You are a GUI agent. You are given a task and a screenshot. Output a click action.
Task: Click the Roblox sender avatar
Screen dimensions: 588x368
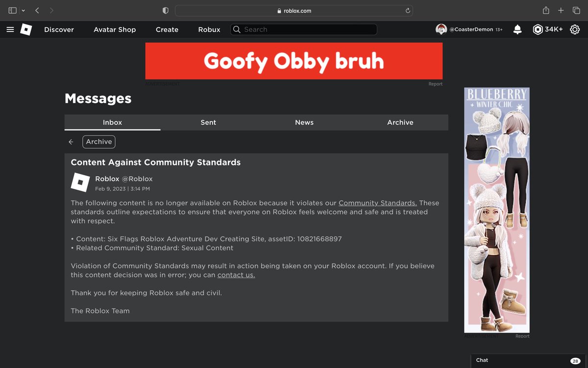(80, 183)
